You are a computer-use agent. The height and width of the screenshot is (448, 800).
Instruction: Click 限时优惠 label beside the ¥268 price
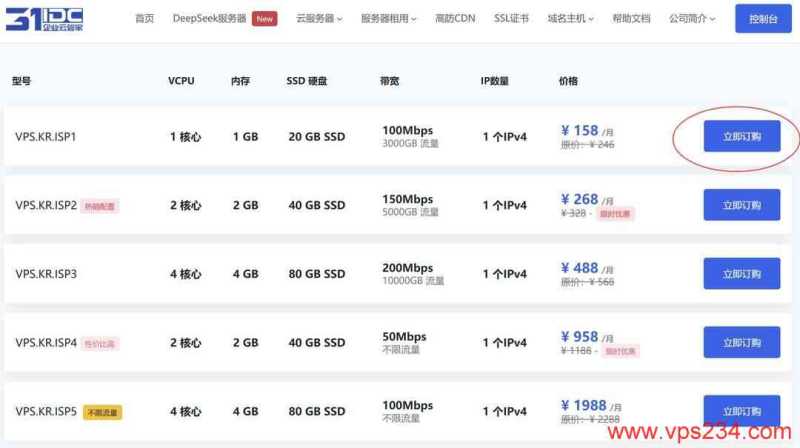(x=617, y=213)
